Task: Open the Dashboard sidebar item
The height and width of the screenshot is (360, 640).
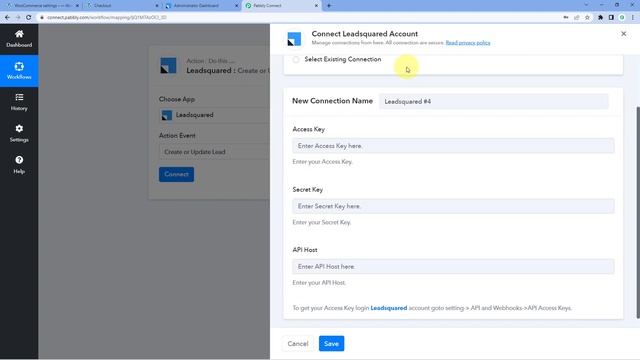Action: pyautogui.click(x=19, y=39)
